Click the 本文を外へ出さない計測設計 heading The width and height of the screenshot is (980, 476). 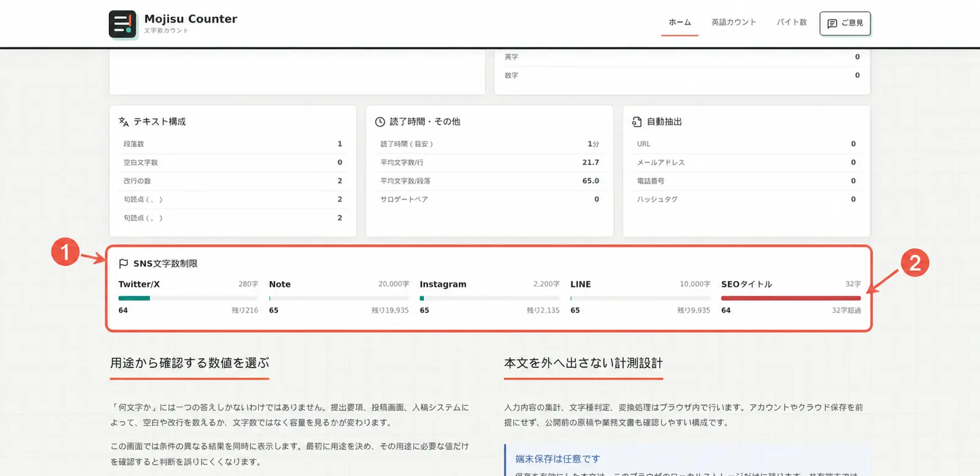583,363
